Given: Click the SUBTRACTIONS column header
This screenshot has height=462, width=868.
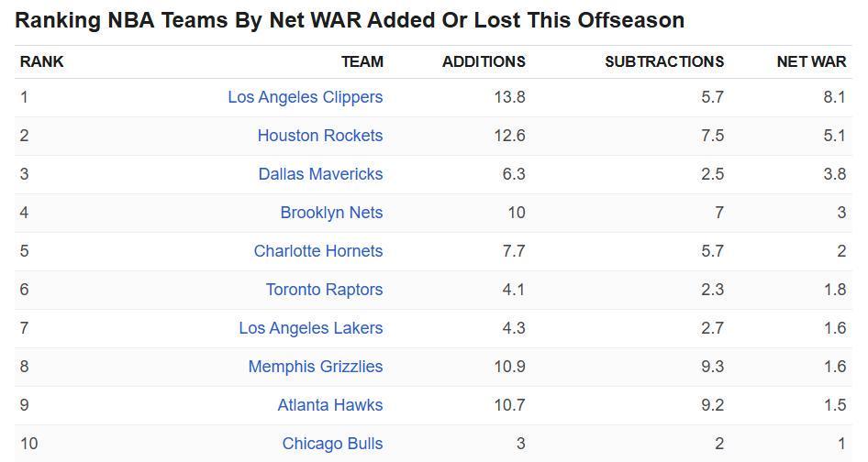Looking at the screenshot, I should pyautogui.click(x=664, y=61).
